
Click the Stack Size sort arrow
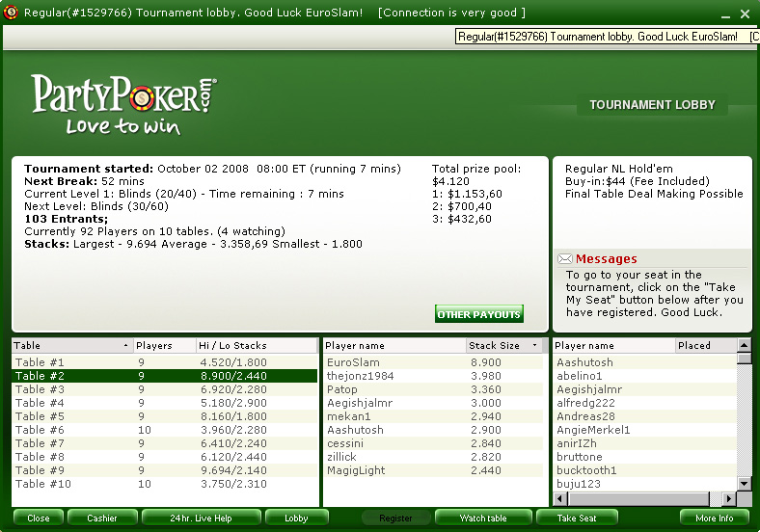pyautogui.click(x=534, y=346)
